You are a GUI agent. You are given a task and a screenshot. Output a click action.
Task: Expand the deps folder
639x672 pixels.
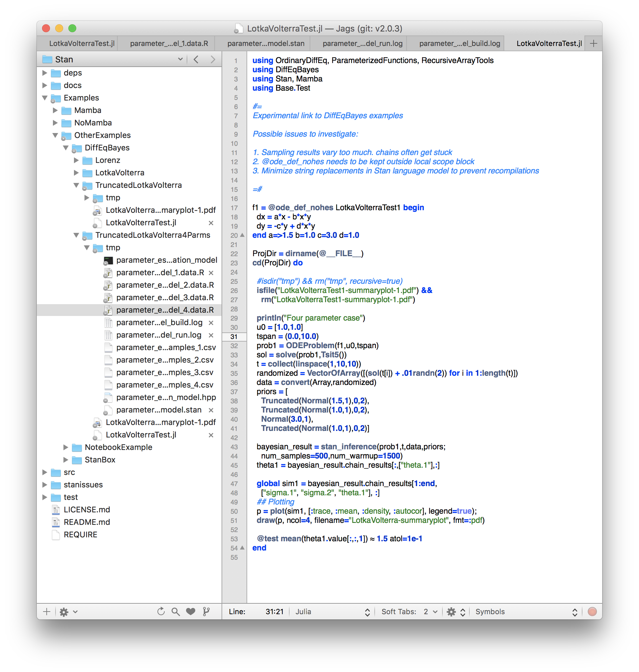pyautogui.click(x=45, y=73)
